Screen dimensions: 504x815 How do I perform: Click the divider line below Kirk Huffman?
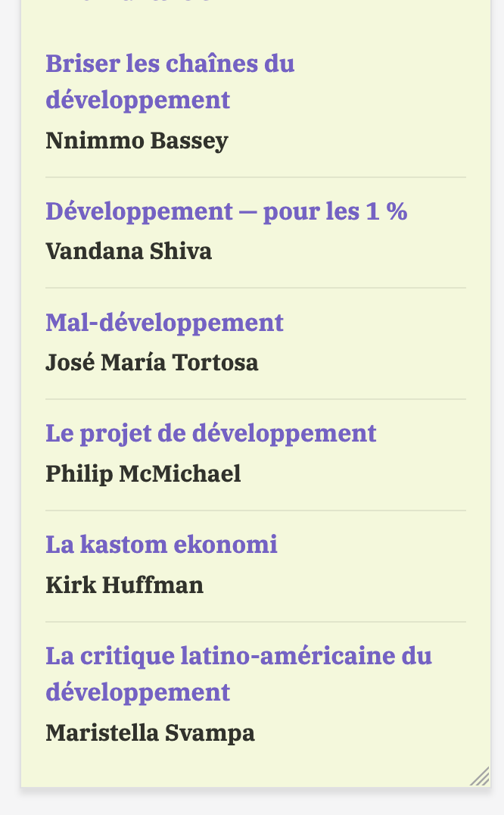(256, 622)
